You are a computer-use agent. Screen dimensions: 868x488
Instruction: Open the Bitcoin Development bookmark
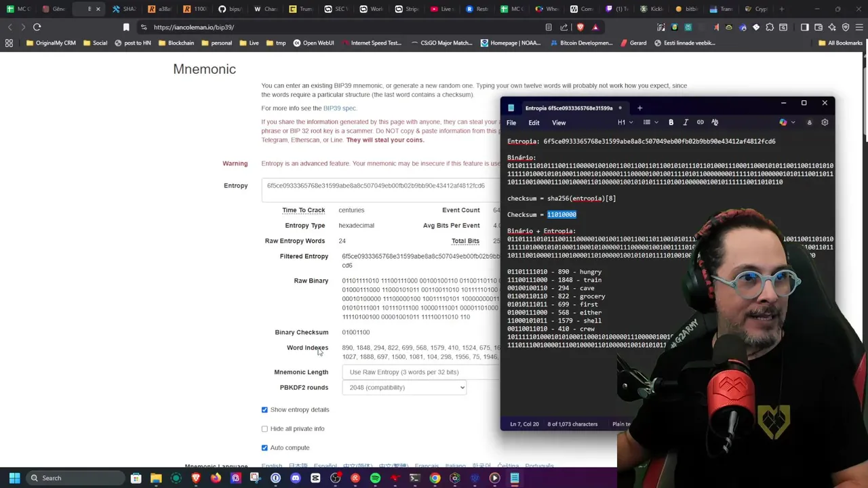(580, 43)
